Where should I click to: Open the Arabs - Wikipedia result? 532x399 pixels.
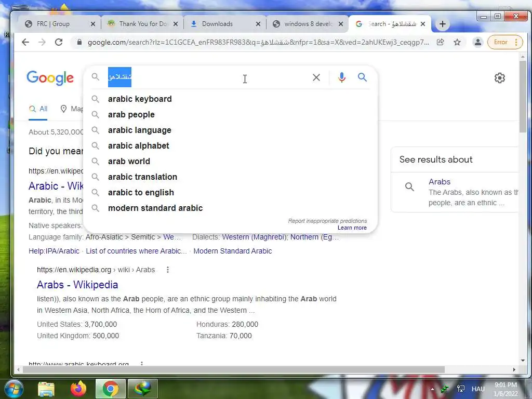(77, 285)
